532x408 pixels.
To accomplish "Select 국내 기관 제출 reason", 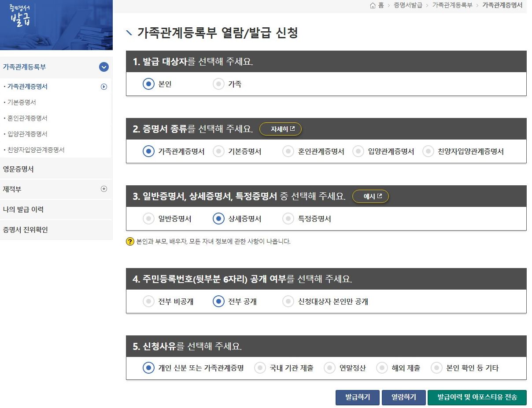I will point(260,368).
